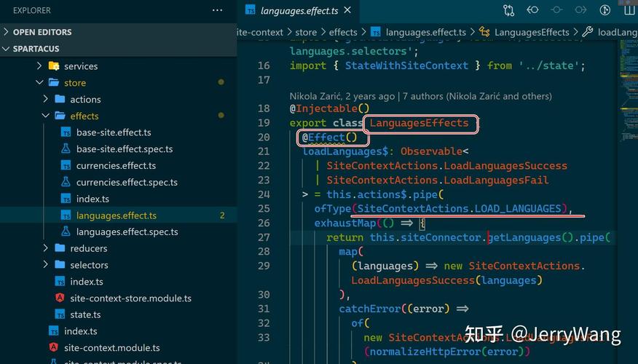Screen dimensions: 638x364
Task: Click the TS icon of state.ts
Action: (x=60, y=314)
